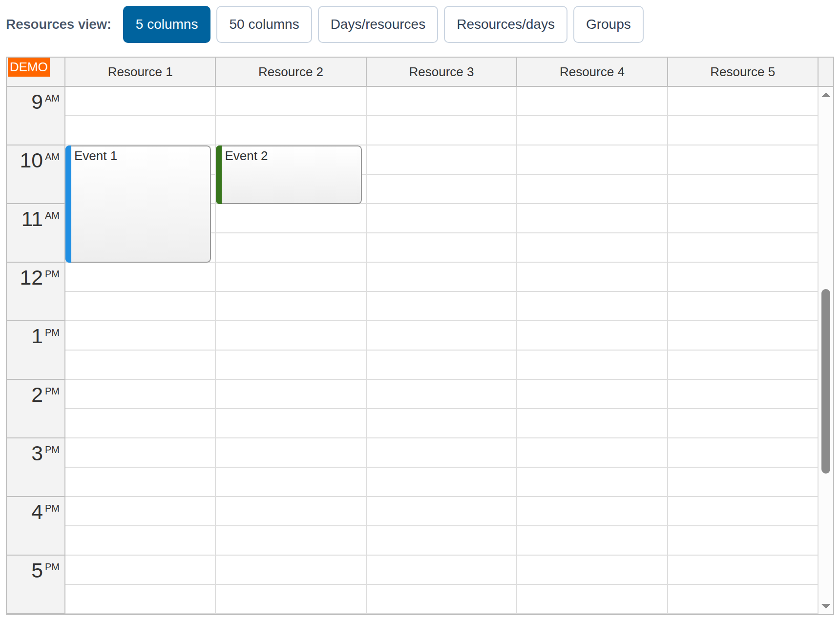Click the 2 PM time label

36,409
